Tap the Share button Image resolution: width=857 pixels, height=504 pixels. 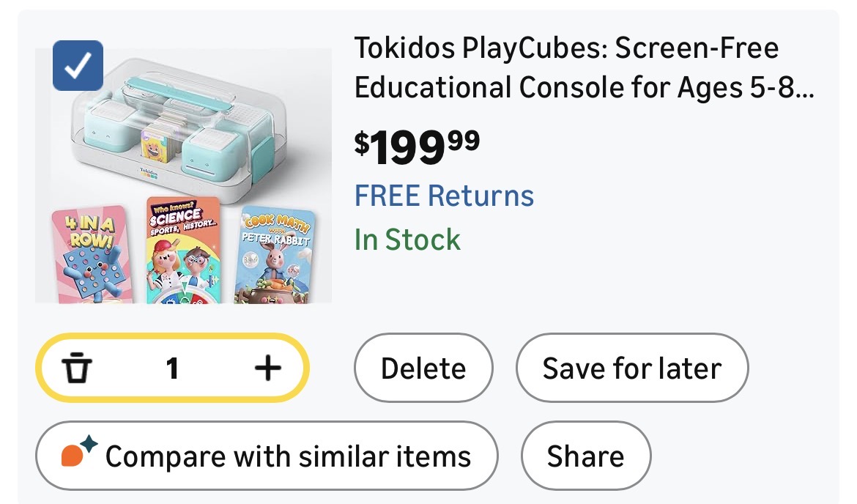(585, 456)
